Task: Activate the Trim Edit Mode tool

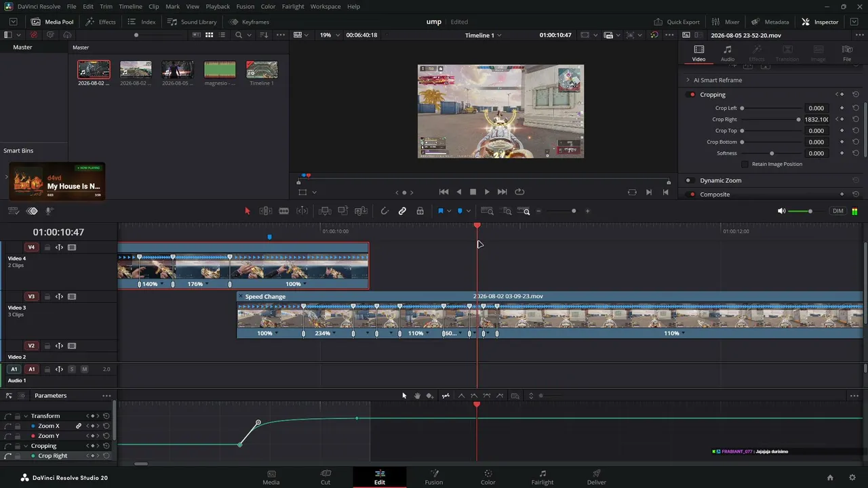Action: [x=266, y=211]
